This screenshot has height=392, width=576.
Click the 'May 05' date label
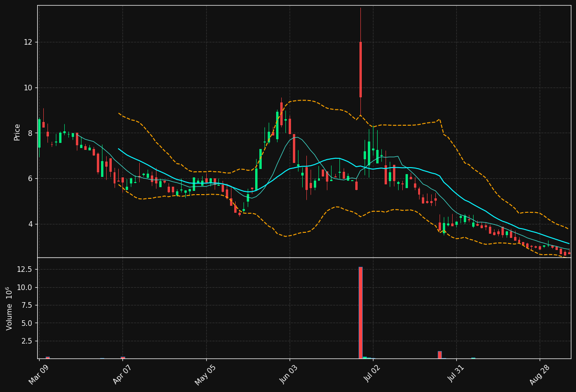coord(205,374)
